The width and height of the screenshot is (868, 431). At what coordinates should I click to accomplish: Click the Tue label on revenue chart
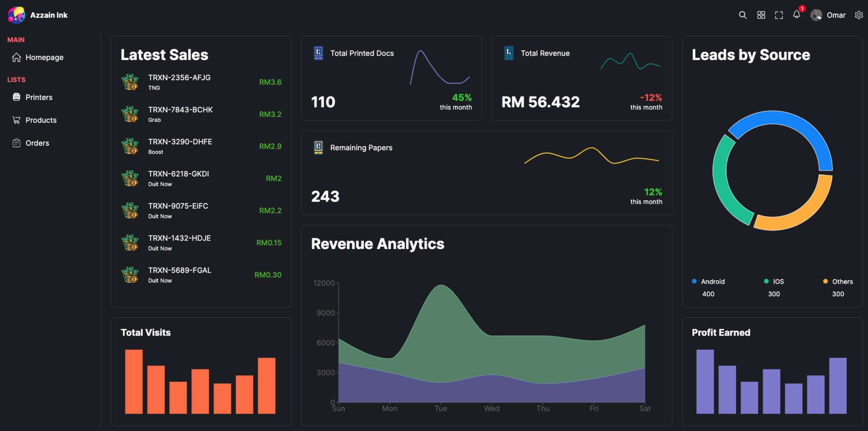[441, 408]
